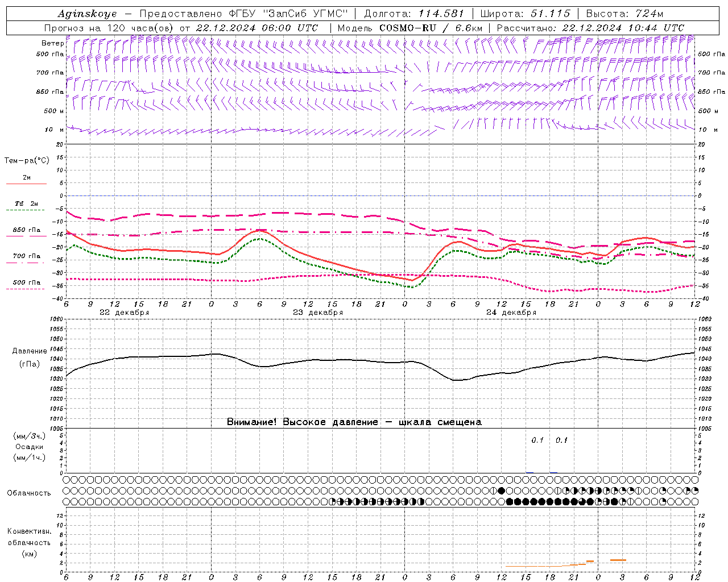Select the Td 2м dew point legend entry
Image resolution: width=728 pixels, height=582 pixels.
point(26,203)
